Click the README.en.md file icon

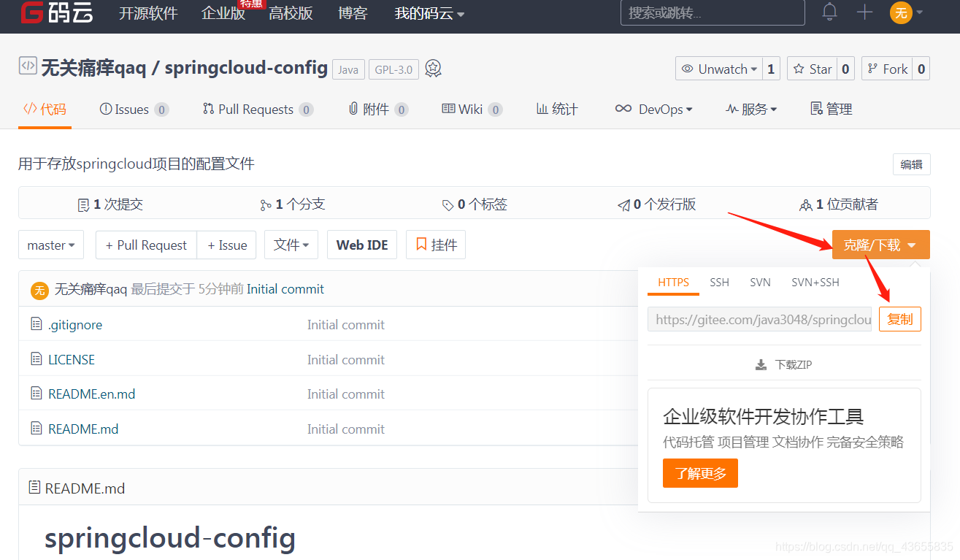[37, 393]
